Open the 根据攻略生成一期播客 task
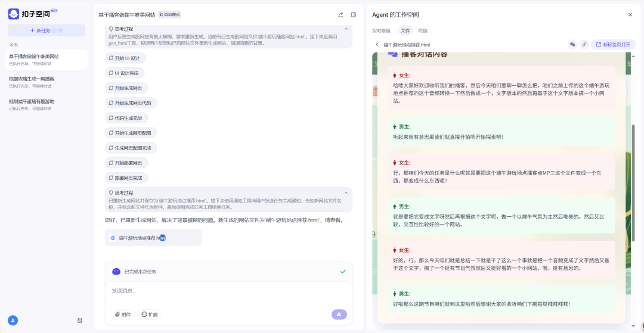This screenshot has height=333, width=644. pyautogui.click(x=47, y=82)
